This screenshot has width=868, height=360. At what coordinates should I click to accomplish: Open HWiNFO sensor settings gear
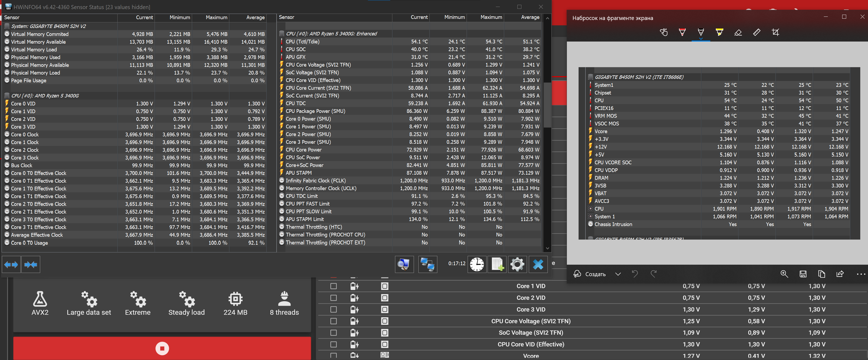click(517, 264)
